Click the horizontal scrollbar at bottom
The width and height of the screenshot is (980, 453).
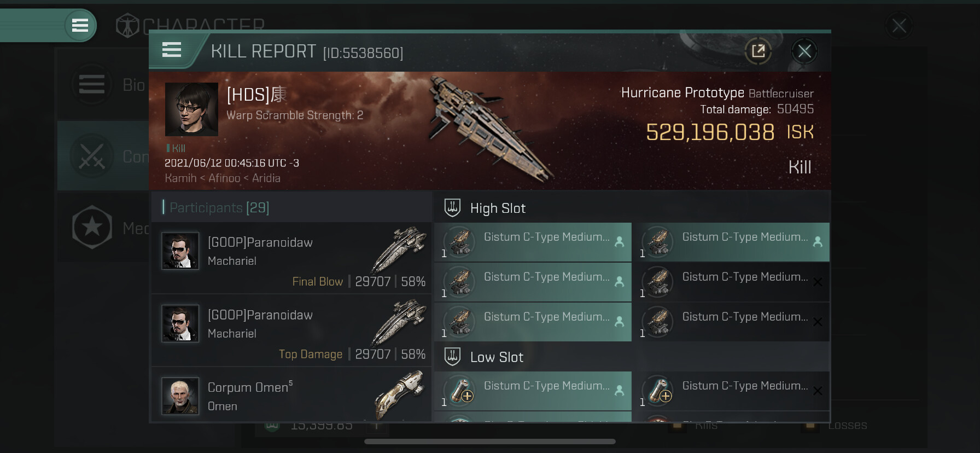point(489,442)
